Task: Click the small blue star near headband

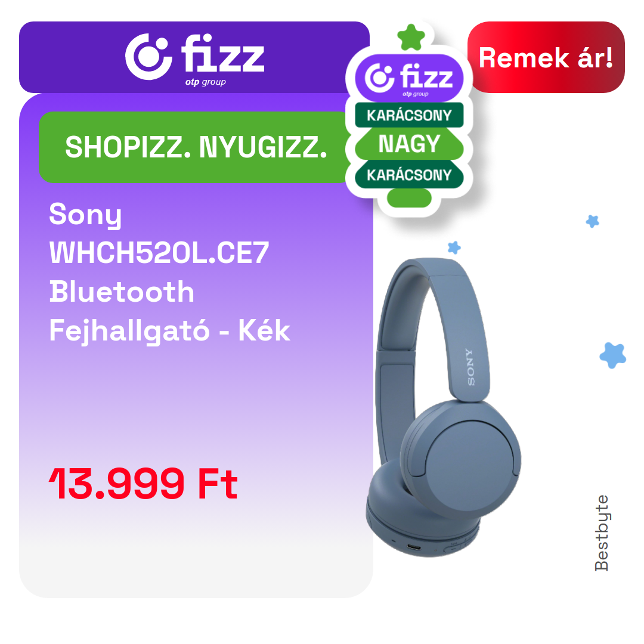Action: [454, 247]
